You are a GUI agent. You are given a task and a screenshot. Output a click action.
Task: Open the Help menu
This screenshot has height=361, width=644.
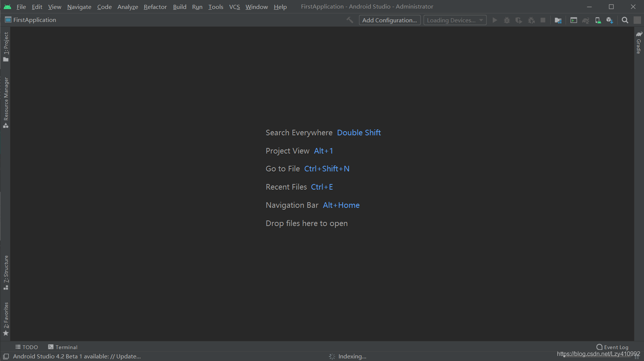point(280,7)
